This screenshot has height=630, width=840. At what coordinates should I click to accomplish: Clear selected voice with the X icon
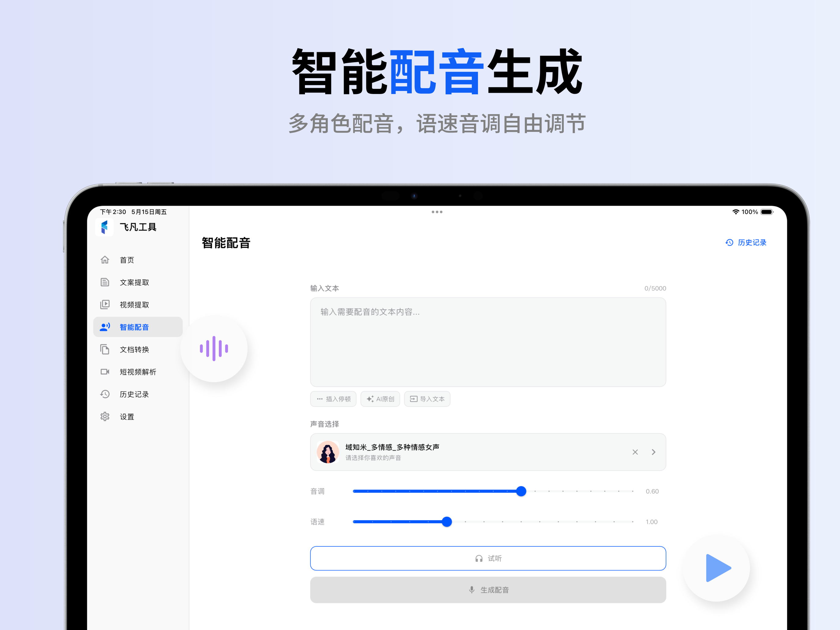[x=635, y=452]
